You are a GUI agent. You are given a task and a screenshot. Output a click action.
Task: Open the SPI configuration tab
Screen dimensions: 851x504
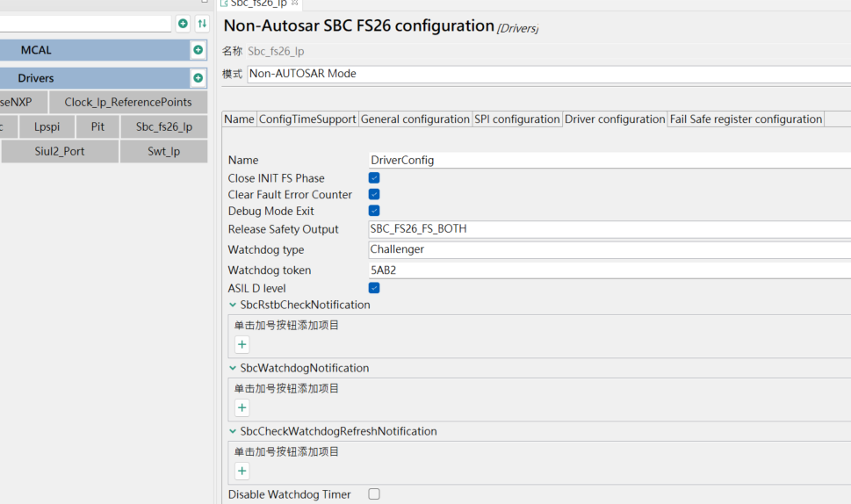[516, 119]
